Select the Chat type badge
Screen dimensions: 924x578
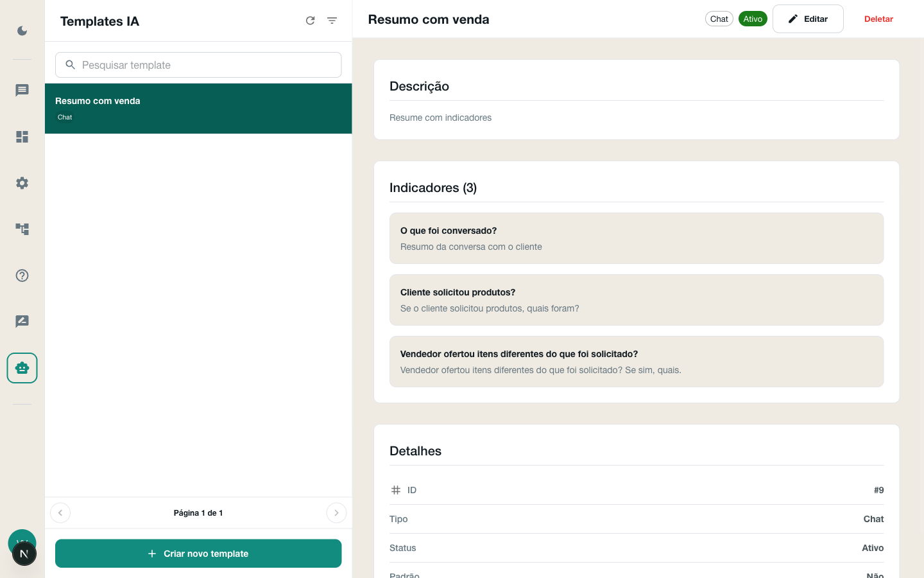pos(719,19)
